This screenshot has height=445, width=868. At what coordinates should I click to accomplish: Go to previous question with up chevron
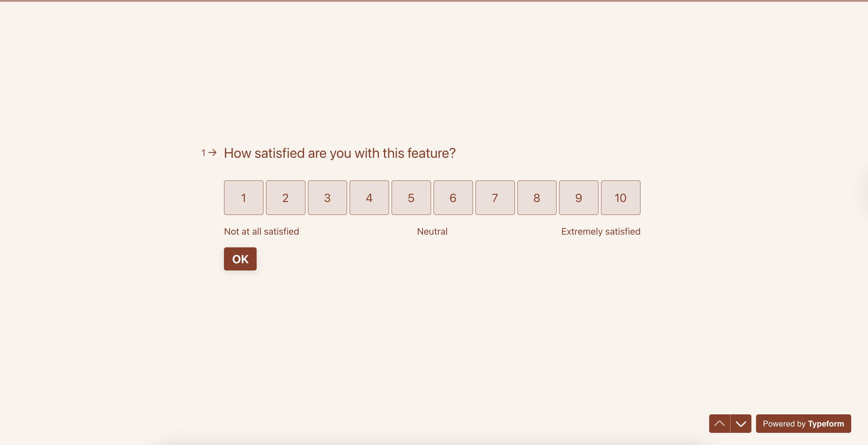[x=719, y=423]
